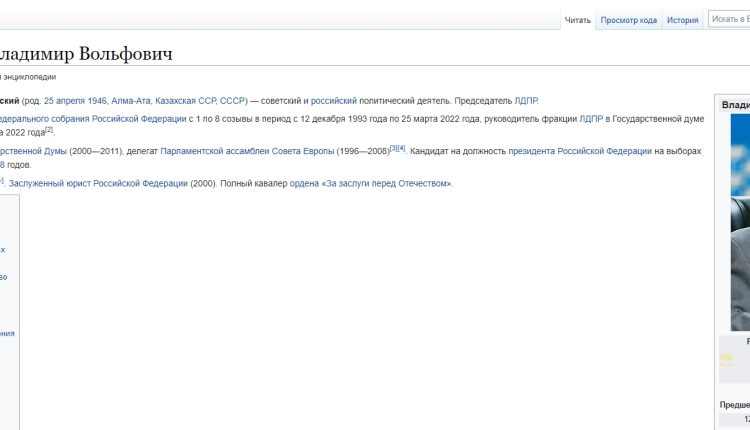The width and height of the screenshot is (750, 430).
Task: Open ЛДПР link after руководитель фракции
Action: 591,119
